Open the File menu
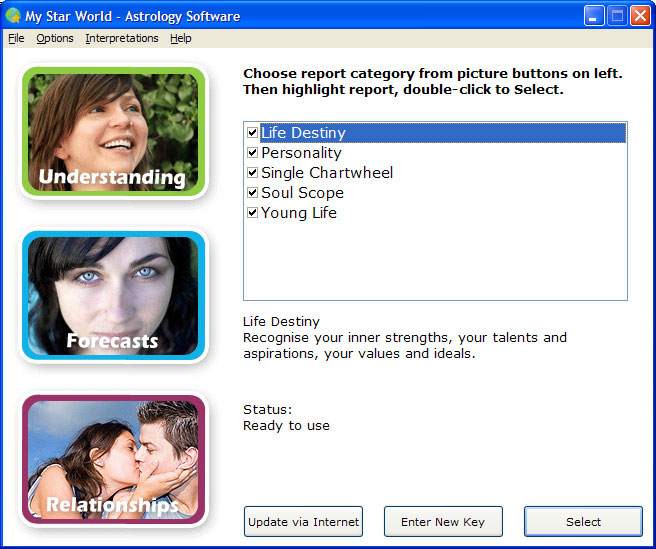The height and width of the screenshot is (549, 656). [x=16, y=38]
